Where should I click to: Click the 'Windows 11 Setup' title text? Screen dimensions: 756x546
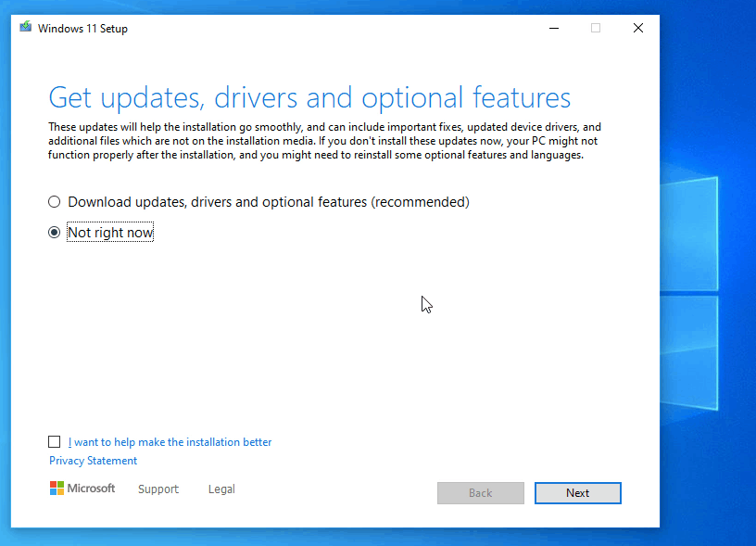click(x=83, y=29)
